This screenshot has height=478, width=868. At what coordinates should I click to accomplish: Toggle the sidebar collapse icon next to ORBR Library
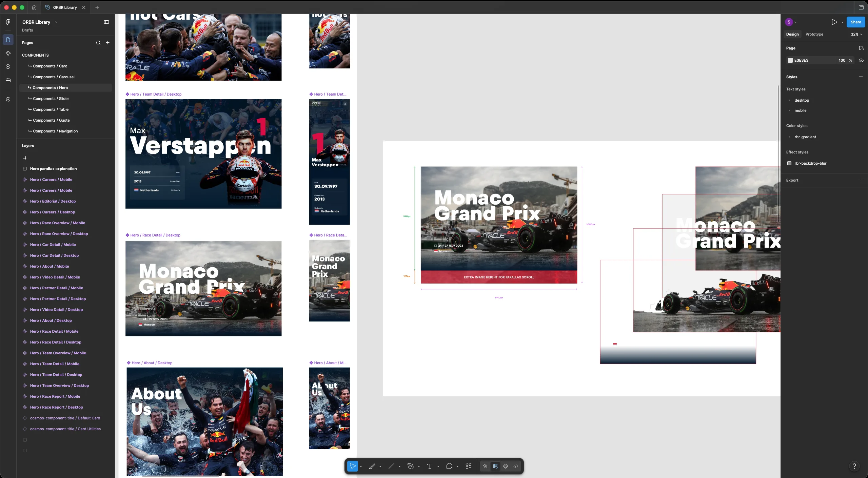click(x=106, y=22)
